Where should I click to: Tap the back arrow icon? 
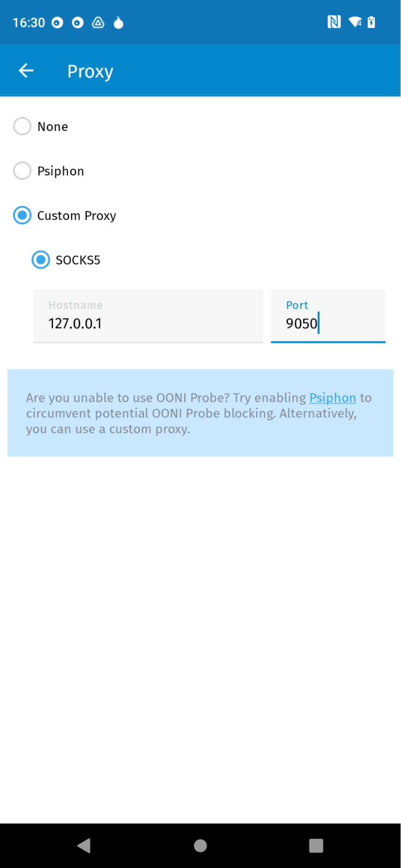tap(26, 71)
